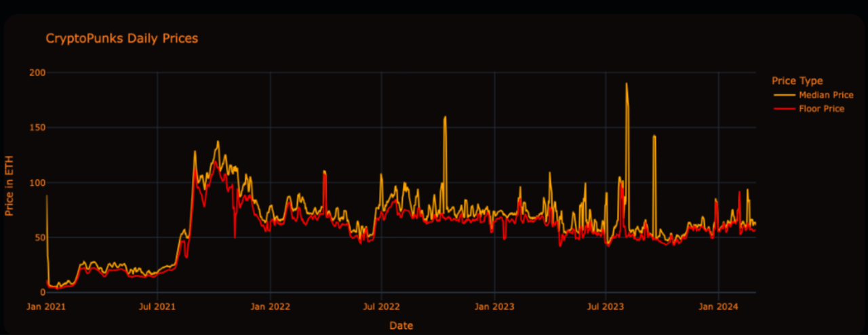This screenshot has width=868, height=335.
Task: Click the tallest median price spike near 190
Action: 627,84
